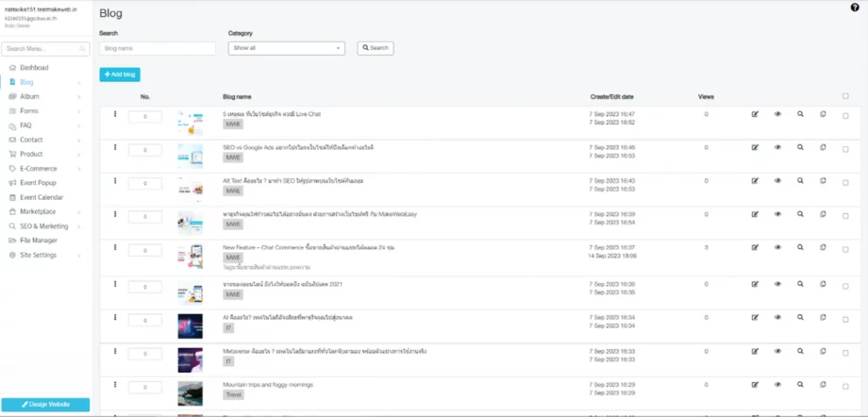Click the Add blog button
The width and height of the screenshot is (868, 417).
click(120, 75)
